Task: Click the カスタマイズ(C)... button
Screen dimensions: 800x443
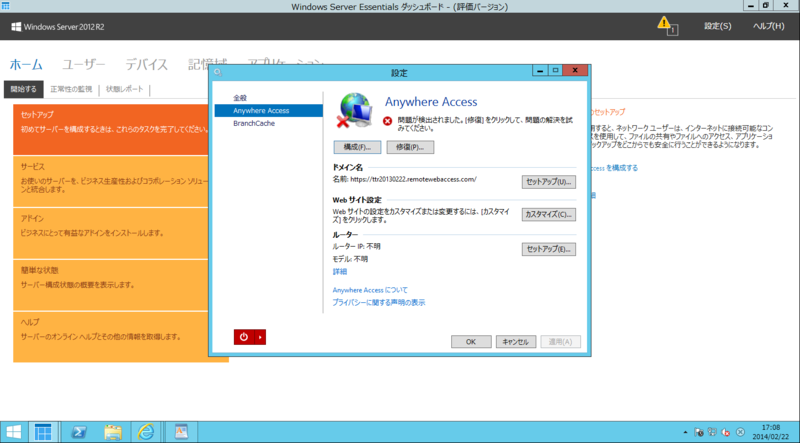Action: pyautogui.click(x=548, y=214)
